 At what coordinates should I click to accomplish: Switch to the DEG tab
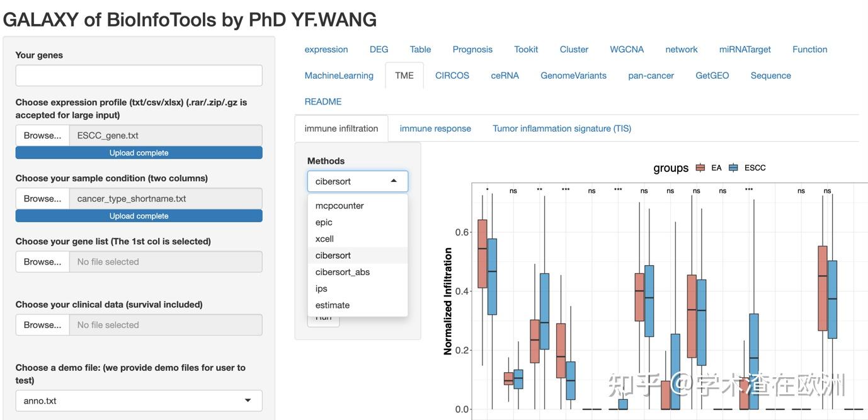(379, 49)
